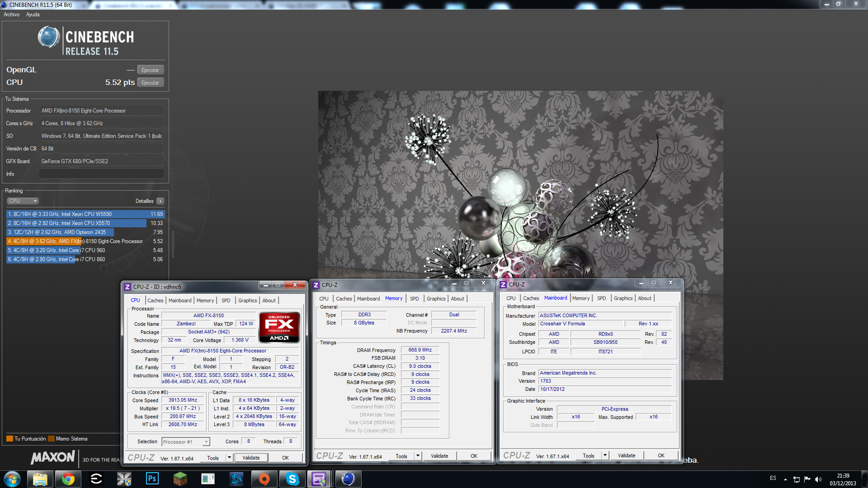This screenshot has height=488, width=868.
Task: Open the Archivo menu
Action: 12,14
